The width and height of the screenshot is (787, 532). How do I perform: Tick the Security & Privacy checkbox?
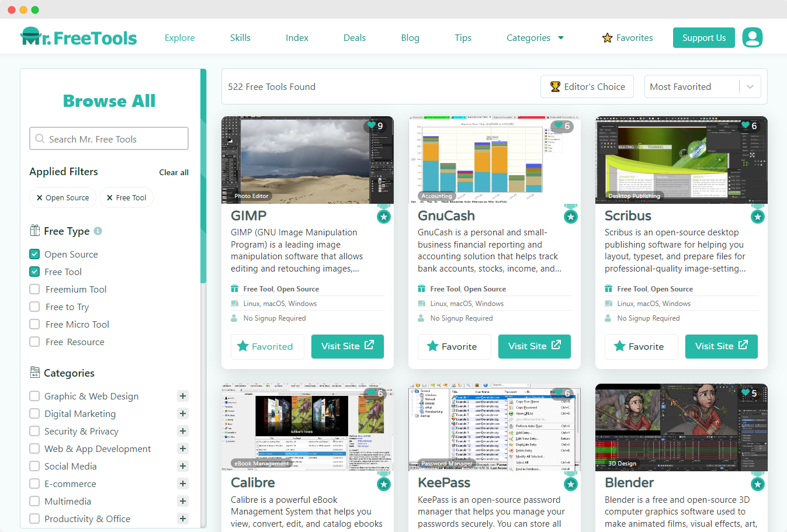point(34,431)
